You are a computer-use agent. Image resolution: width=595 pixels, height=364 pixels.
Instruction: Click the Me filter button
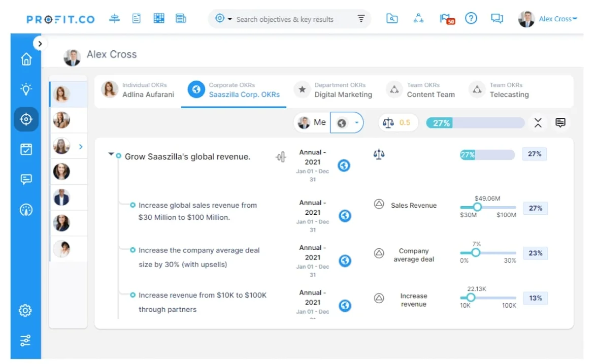(311, 122)
